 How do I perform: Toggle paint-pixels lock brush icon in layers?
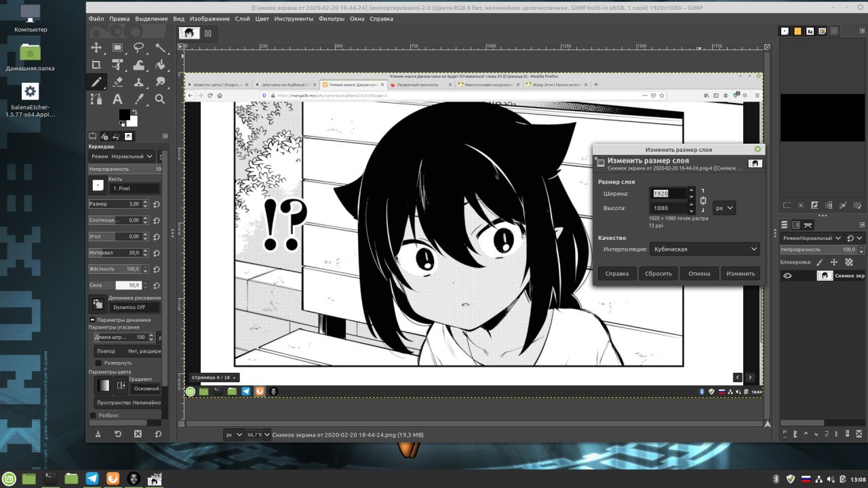coord(818,262)
